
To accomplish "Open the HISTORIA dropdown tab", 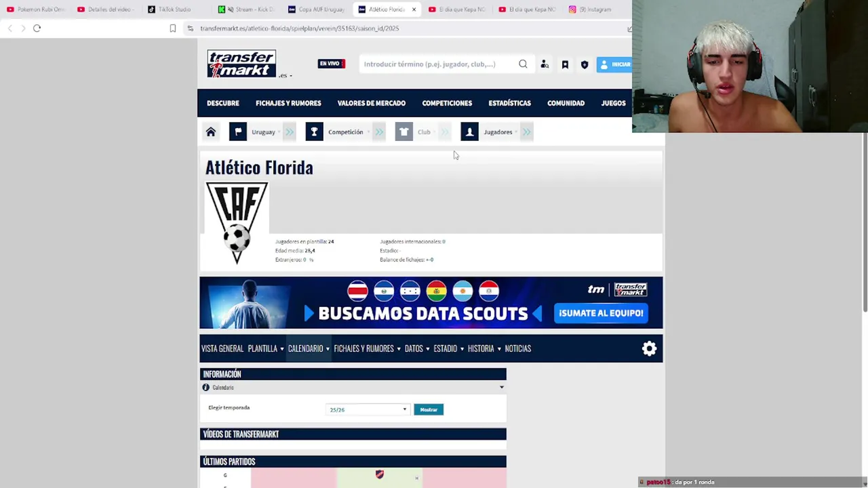I will pyautogui.click(x=484, y=349).
